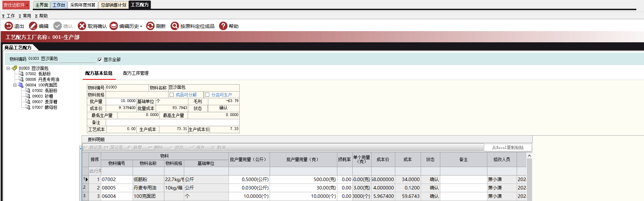Click the 物料编码 input field
644x201 pixels.
(x=61, y=59)
